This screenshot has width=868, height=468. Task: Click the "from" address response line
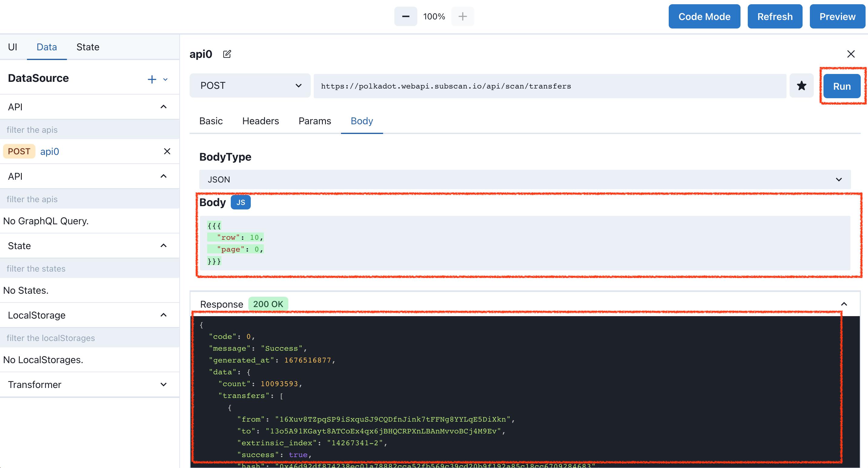pos(376,419)
